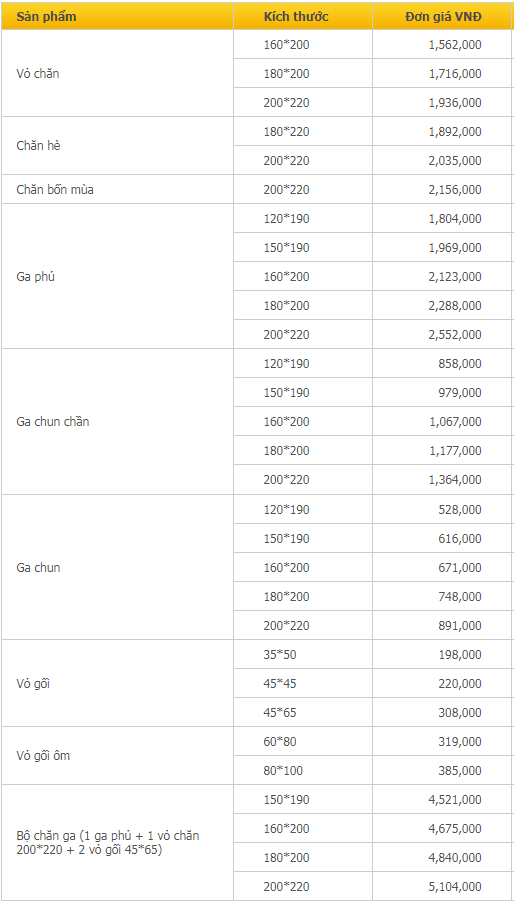Select the 35*50 pillow size cell
The image size is (514, 904).
click(303, 654)
